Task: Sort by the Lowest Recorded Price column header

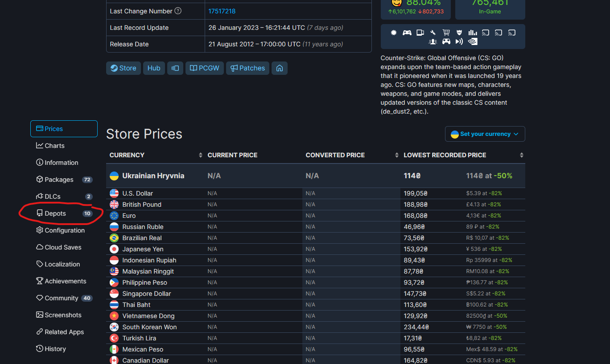Action: pos(463,155)
